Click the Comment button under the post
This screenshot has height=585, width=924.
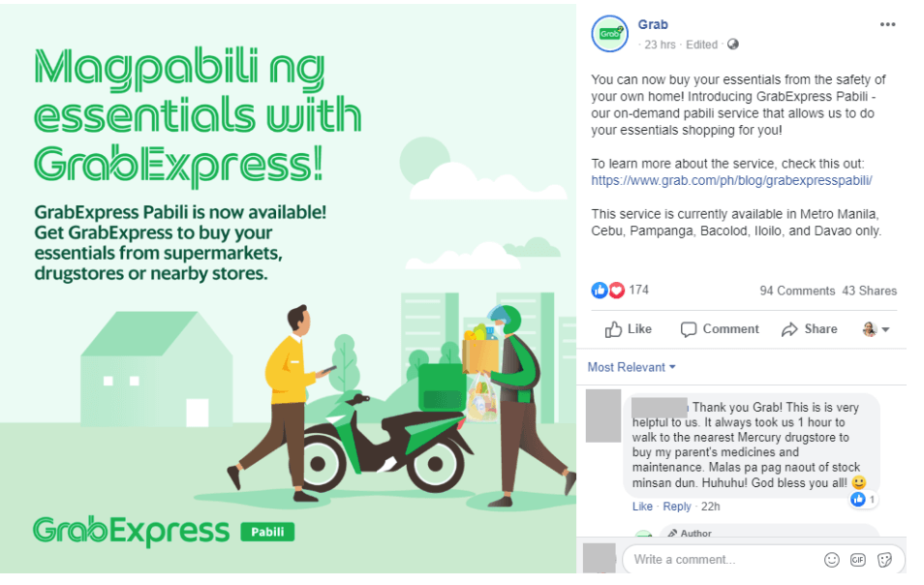[720, 328]
